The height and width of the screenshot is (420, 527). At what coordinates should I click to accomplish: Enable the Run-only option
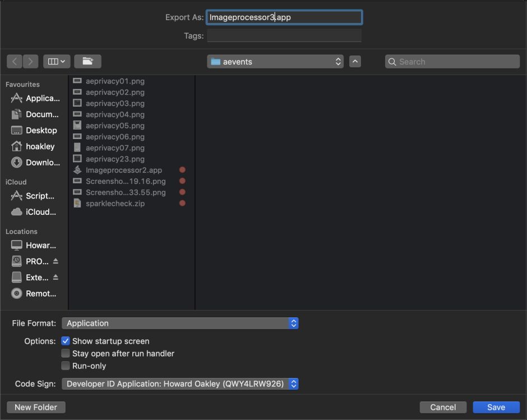point(66,366)
